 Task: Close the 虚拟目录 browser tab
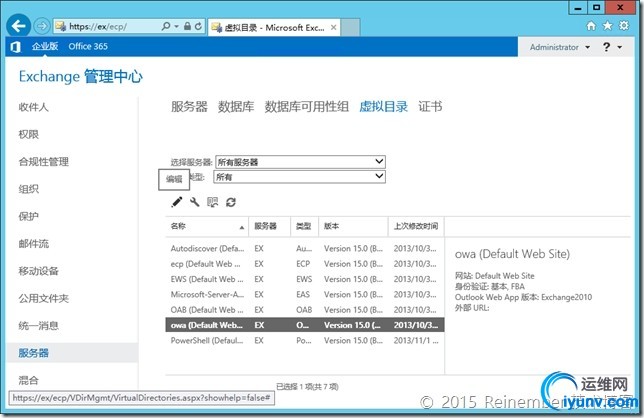click(x=334, y=28)
